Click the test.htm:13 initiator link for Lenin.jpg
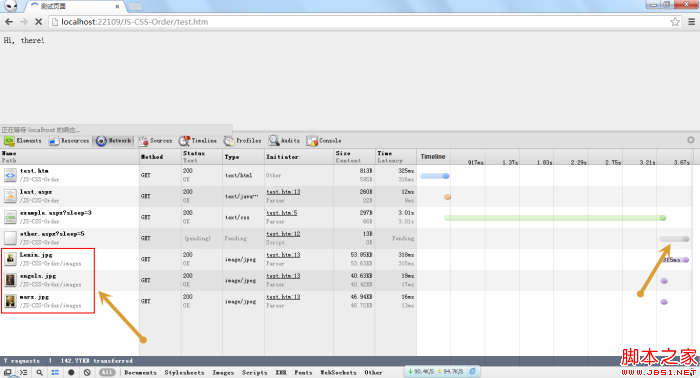The height and width of the screenshot is (378, 700). pos(283,255)
